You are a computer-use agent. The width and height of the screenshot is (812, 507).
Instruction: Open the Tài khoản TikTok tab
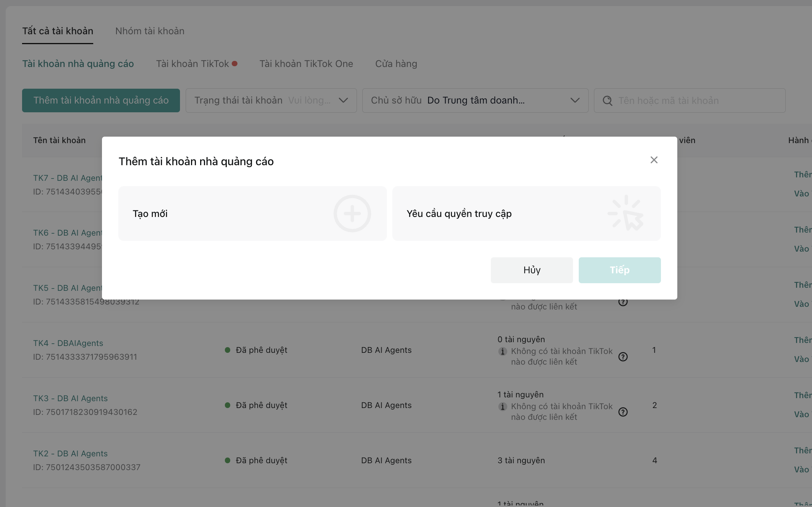click(193, 64)
